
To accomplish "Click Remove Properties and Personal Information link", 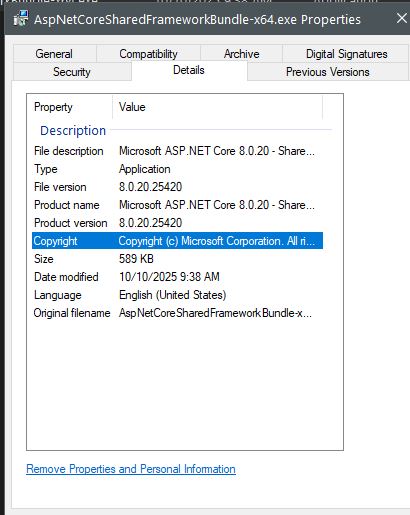I will (131, 469).
